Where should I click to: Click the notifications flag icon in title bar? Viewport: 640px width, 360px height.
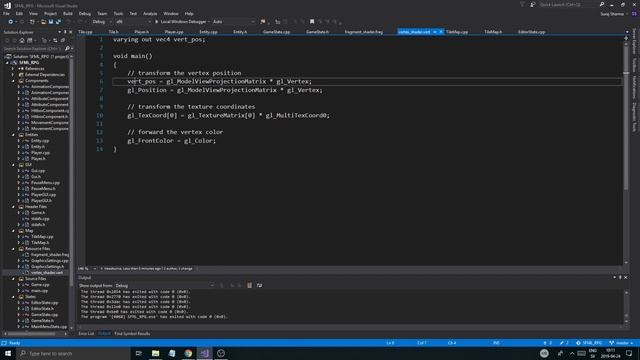(522, 4)
